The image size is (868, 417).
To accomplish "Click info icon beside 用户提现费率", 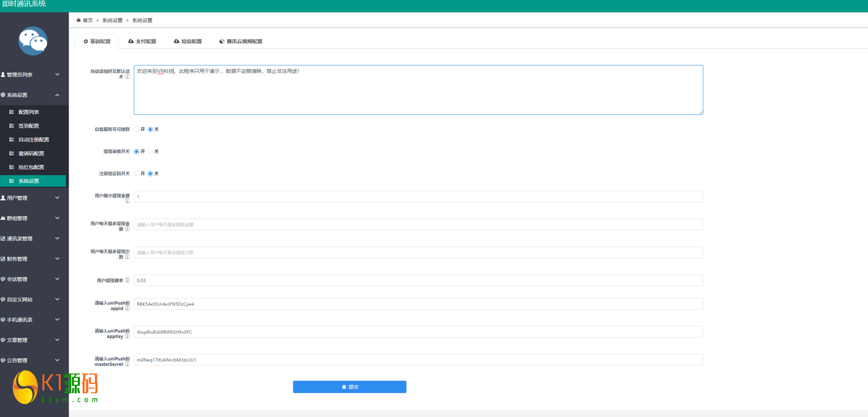I will point(127,280).
